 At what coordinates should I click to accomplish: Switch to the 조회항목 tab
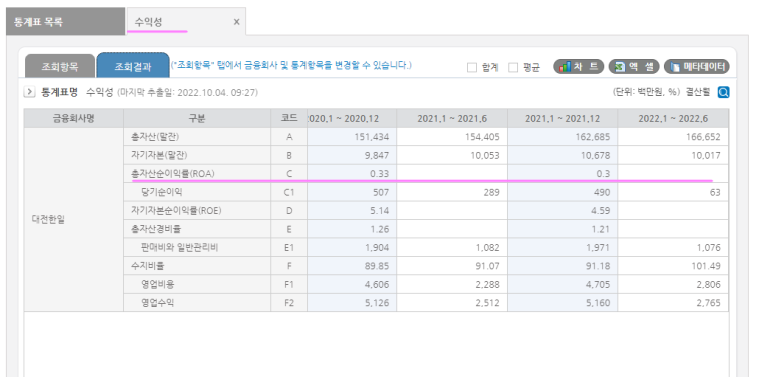(x=59, y=67)
